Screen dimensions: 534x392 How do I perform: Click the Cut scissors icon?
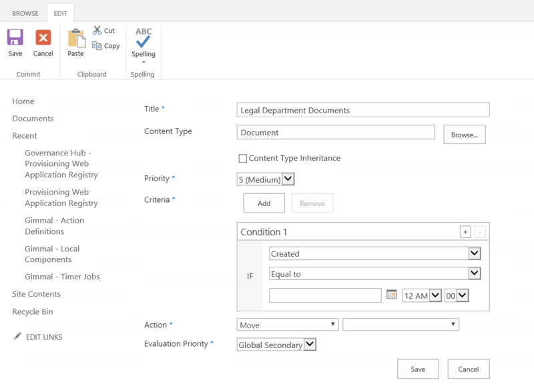tap(97, 31)
